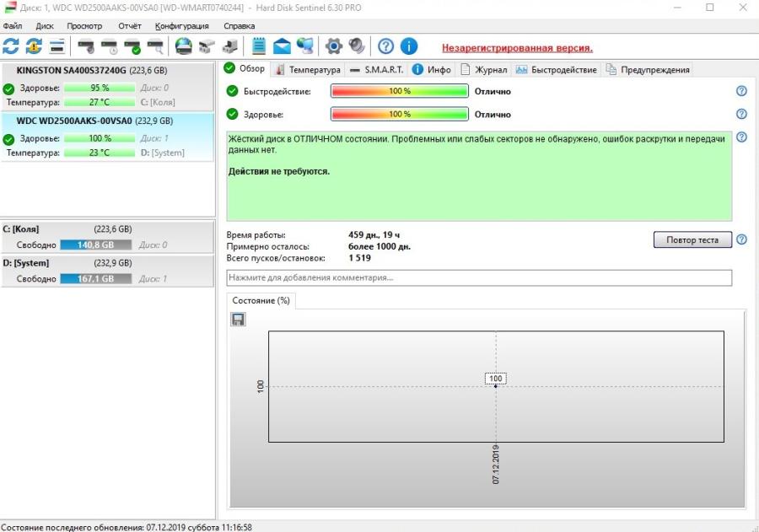Image resolution: width=759 pixels, height=532 pixels.
Task: Click the comment input field
Action: (x=478, y=277)
